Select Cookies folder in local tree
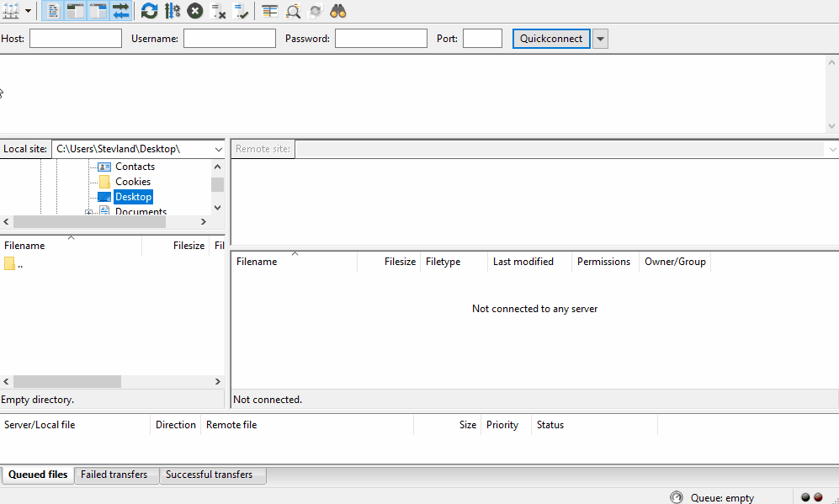 (x=133, y=182)
